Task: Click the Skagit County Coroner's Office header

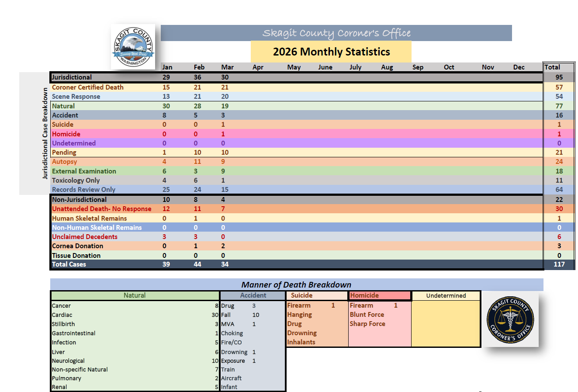Action: pyautogui.click(x=336, y=33)
